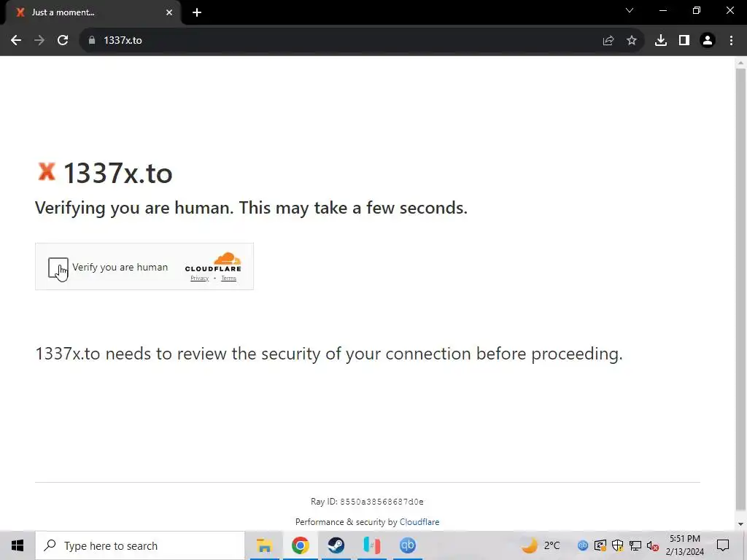Screen dimensions: 747x560
Task: Open the Cloudflare Privacy link
Action: [200, 278]
